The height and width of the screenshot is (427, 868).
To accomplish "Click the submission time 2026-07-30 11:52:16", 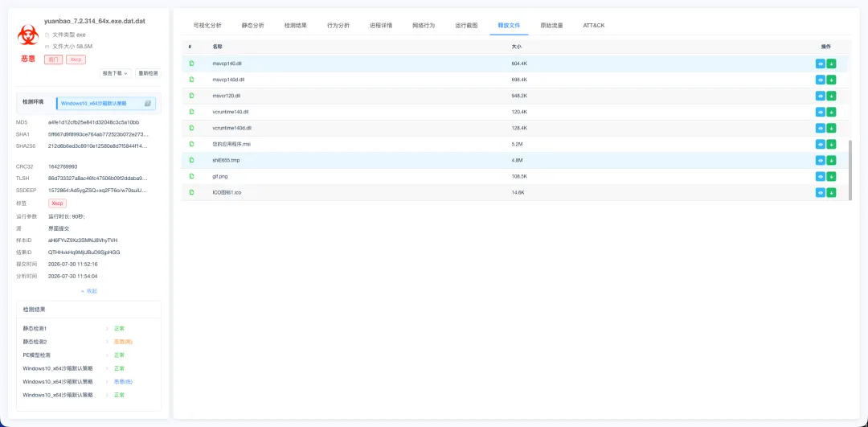I will (72, 265).
